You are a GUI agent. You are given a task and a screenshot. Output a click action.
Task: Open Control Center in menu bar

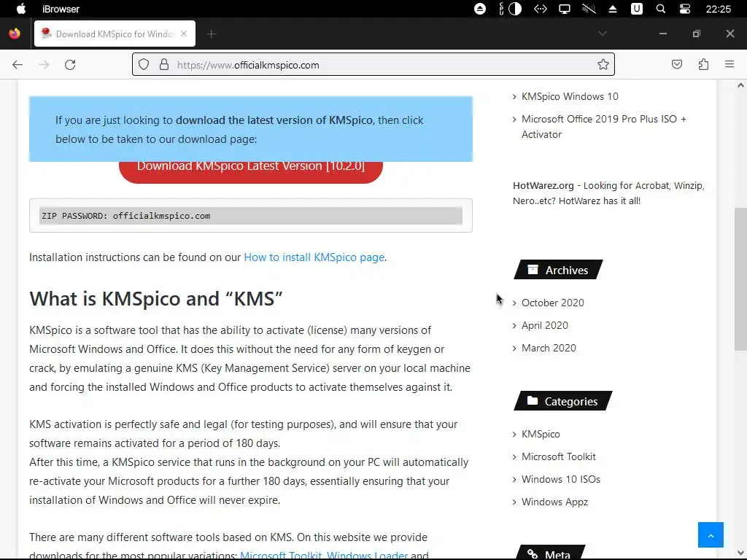point(684,9)
